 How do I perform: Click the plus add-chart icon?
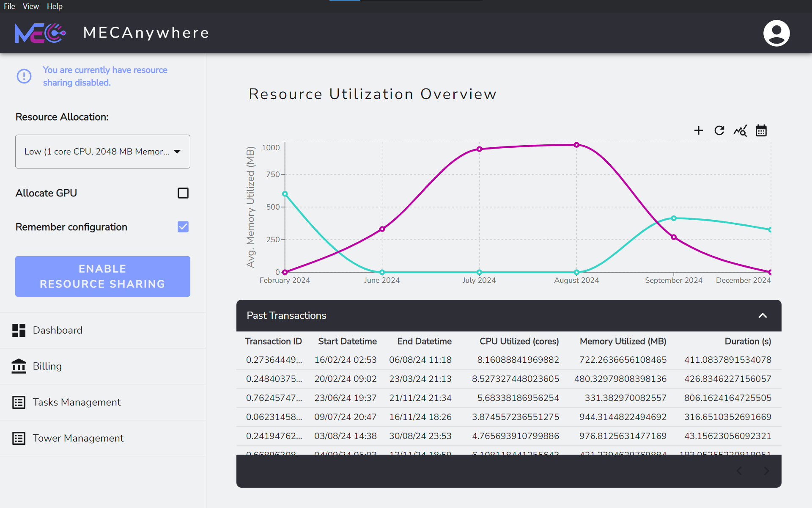(699, 130)
